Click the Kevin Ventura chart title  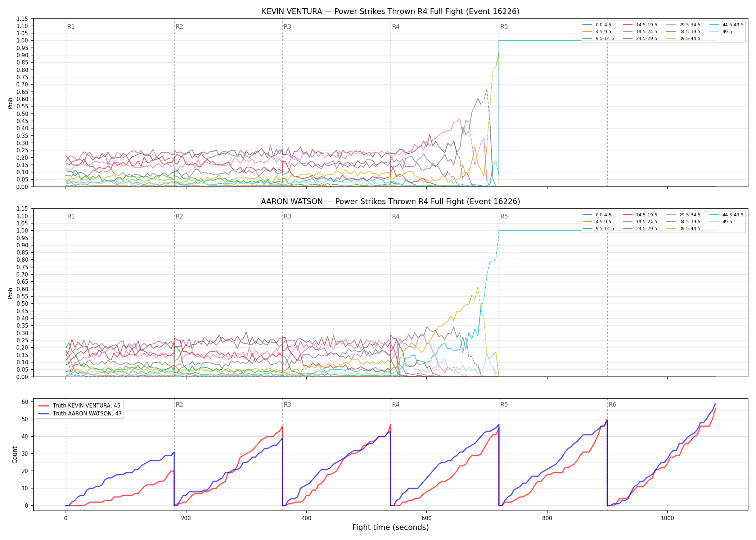391,12
